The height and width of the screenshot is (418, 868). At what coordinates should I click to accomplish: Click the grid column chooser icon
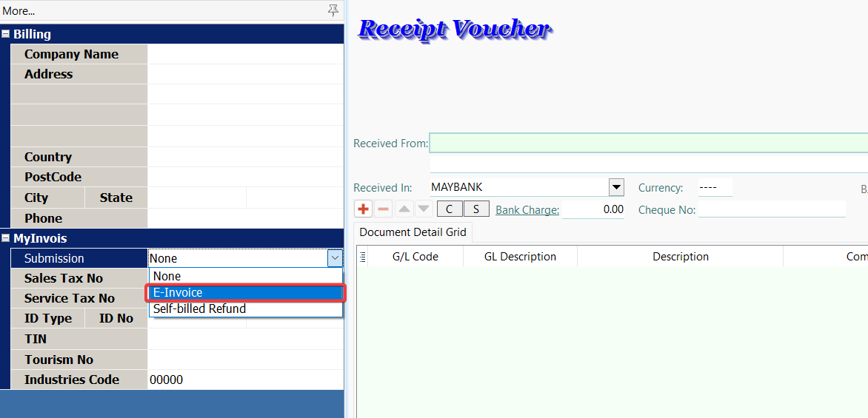point(363,257)
